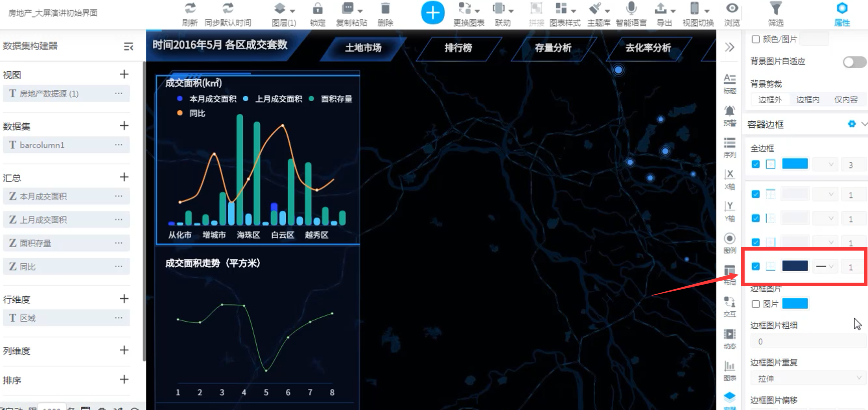The height and width of the screenshot is (410, 868).
Task: Open the line style dropdown in highlighted row
Action: pyautogui.click(x=824, y=267)
